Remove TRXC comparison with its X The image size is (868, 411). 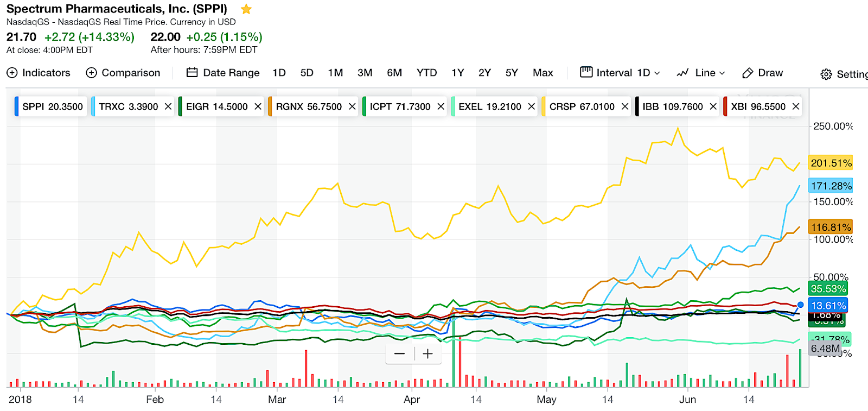[x=168, y=106]
